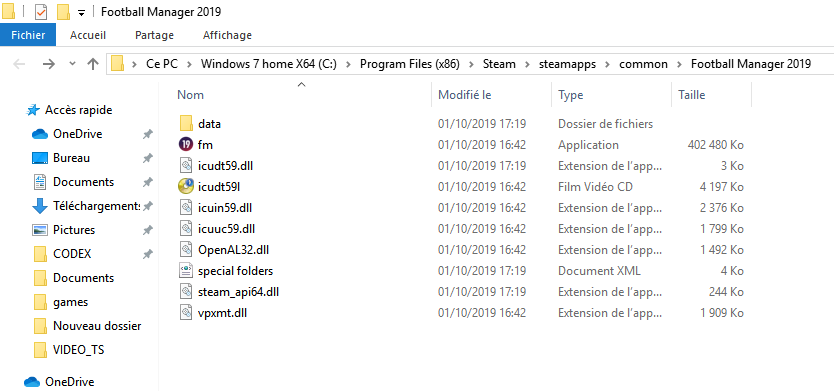Select the icudt59l Video CD file icon
The image size is (834, 391).
click(x=186, y=187)
